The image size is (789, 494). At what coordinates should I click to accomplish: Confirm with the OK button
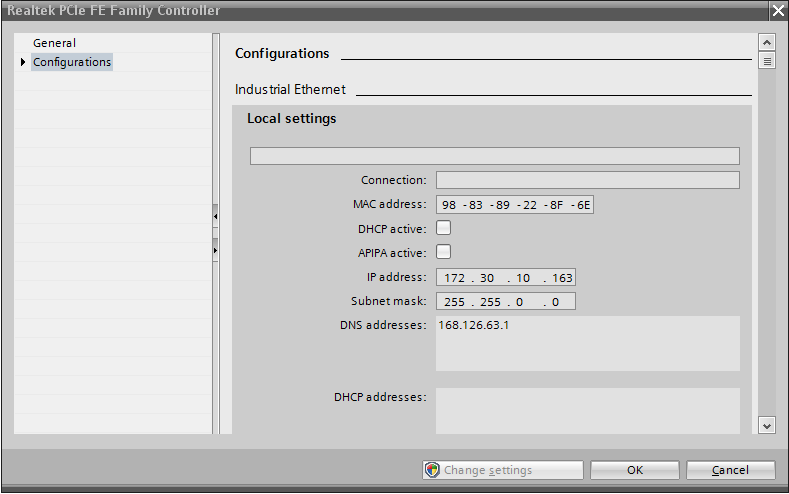coord(635,470)
